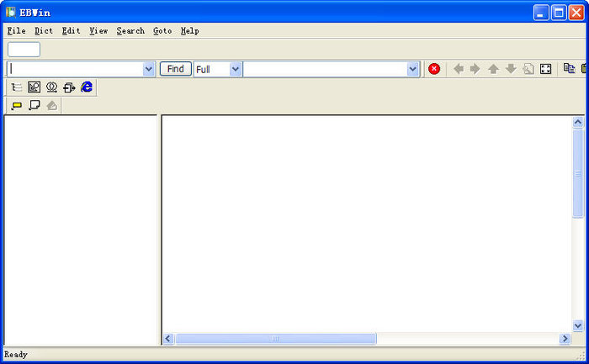The width and height of the screenshot is (589, 364).
Task: Open the View menu
Action: [98, 31]
